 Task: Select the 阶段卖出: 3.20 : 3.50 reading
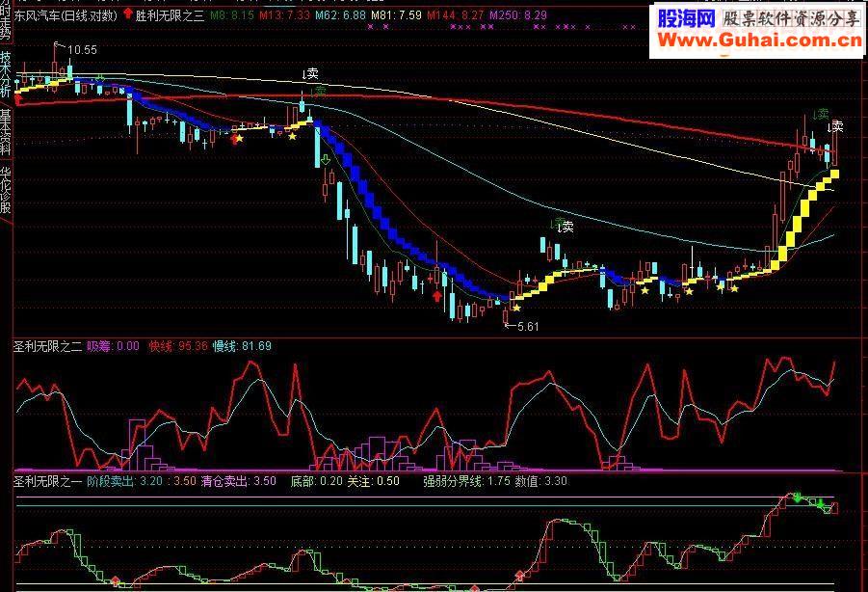[x=142, y=481]
